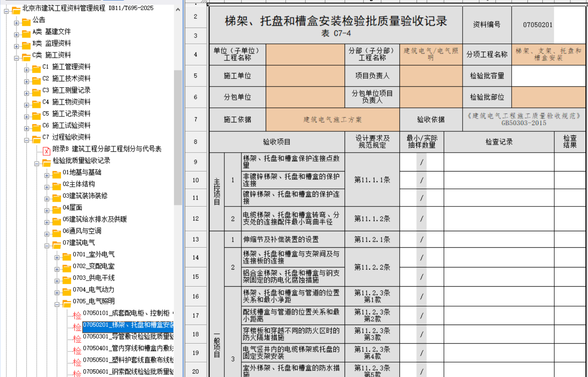
Task: Collapse the 07建筑电气 tree node
Action: 47,246
